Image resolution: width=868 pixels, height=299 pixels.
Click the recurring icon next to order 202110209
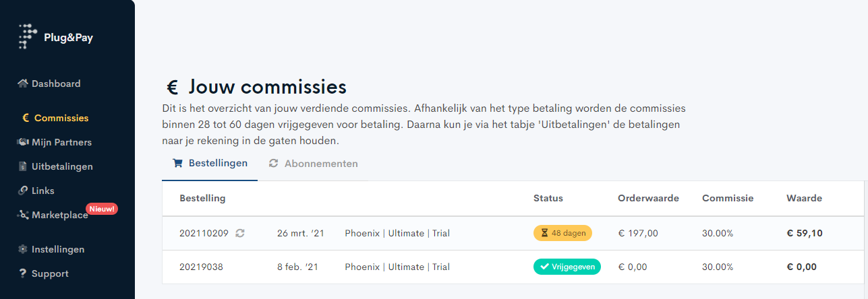(x=239, y=233)
